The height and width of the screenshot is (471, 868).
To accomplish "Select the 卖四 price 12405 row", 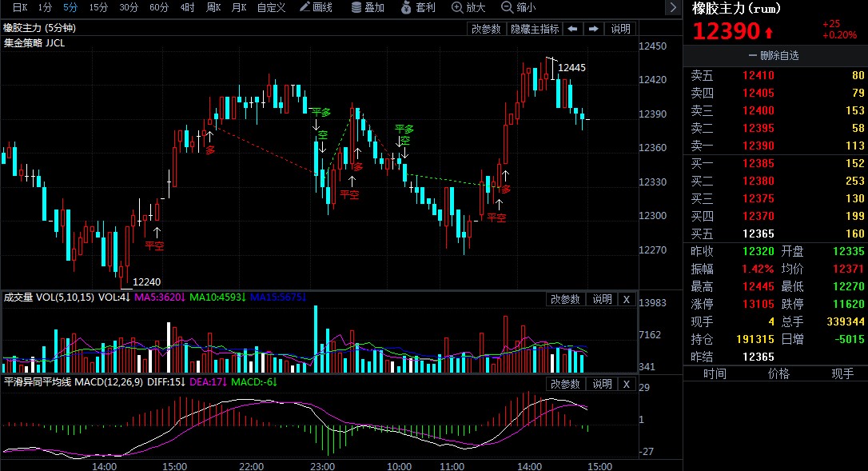I will pos(776,93).
